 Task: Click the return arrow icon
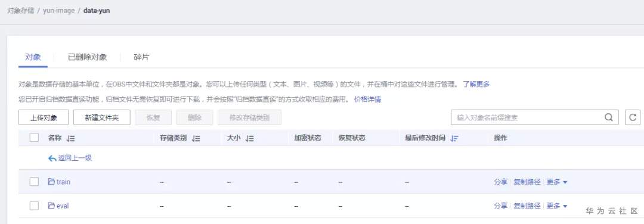pos(52,158)
